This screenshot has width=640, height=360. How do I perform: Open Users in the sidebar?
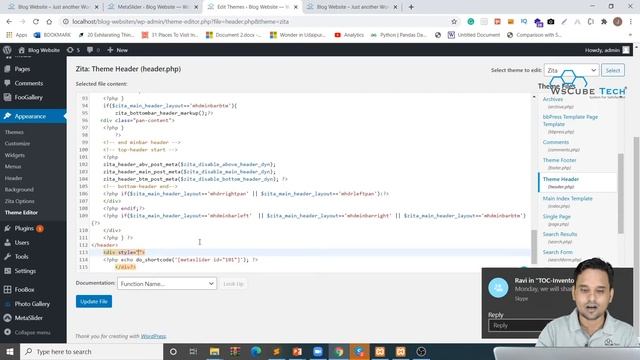[22, 242]
